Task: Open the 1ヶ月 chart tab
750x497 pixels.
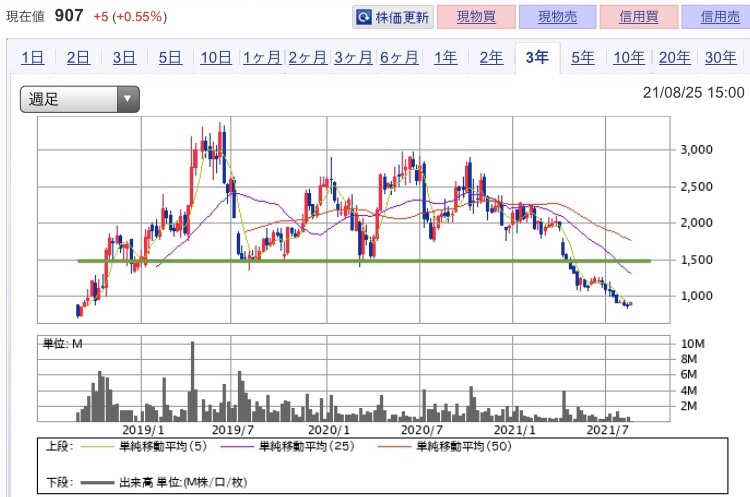Action: [x=261, y=57]
